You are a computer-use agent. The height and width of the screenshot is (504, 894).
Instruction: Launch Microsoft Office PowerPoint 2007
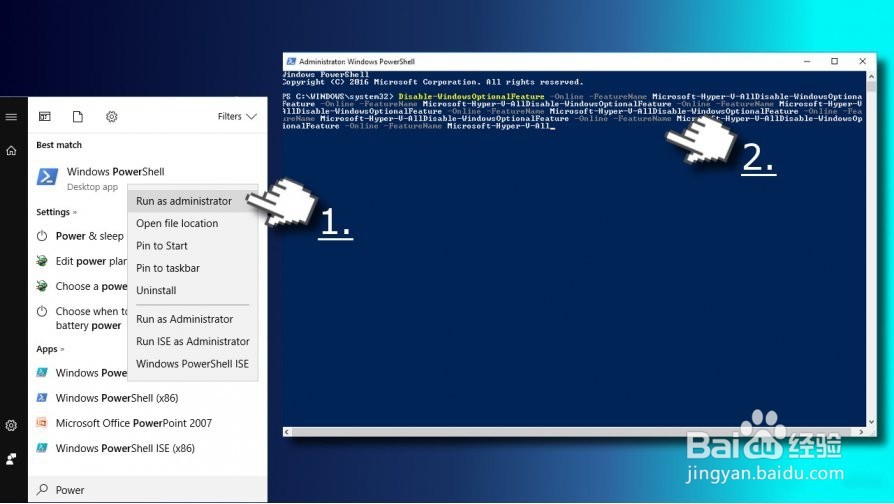[x=147, y=423]
